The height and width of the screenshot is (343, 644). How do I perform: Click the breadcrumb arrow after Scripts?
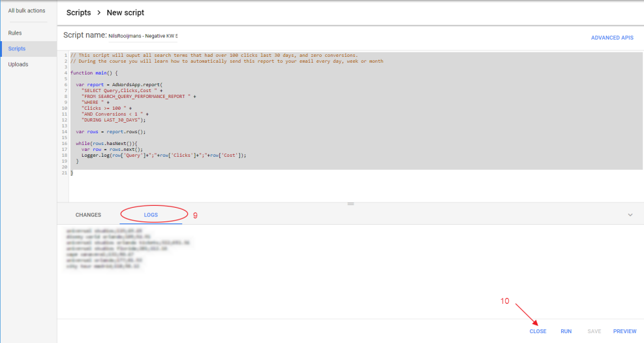(x=98, y=13)
